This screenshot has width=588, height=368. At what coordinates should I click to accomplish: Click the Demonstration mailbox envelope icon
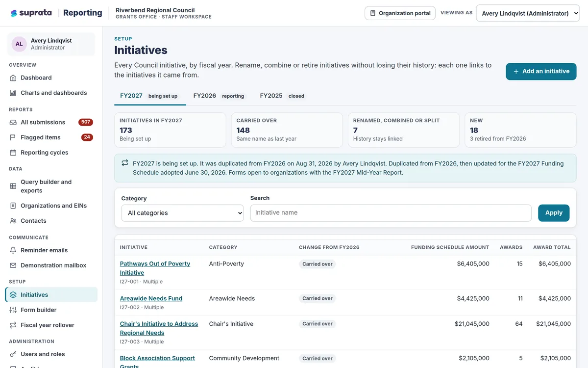13,265
